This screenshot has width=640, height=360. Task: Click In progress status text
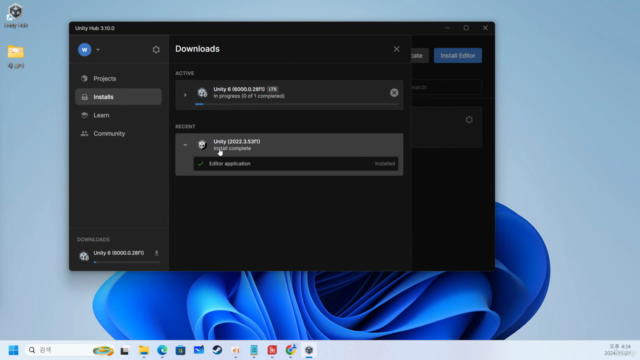coord(249,96)
